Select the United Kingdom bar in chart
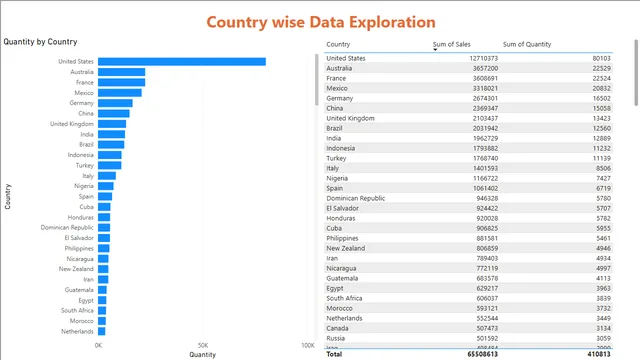The image size is (640, 360). [x=112, y=124]
